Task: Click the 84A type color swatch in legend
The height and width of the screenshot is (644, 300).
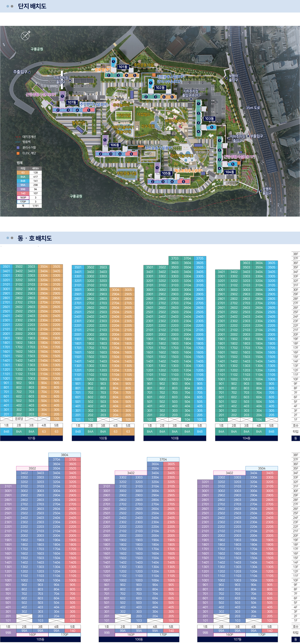Action: coord(23,177)
